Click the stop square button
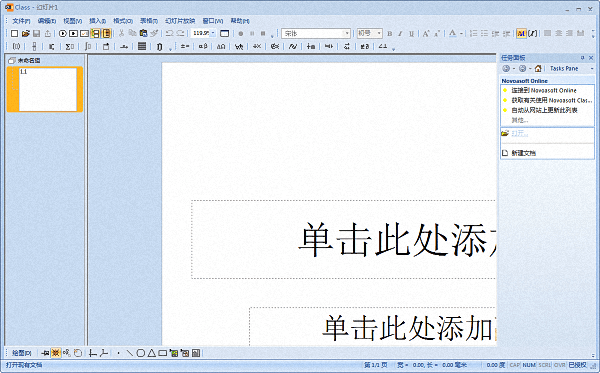 [x=263, y=34]
